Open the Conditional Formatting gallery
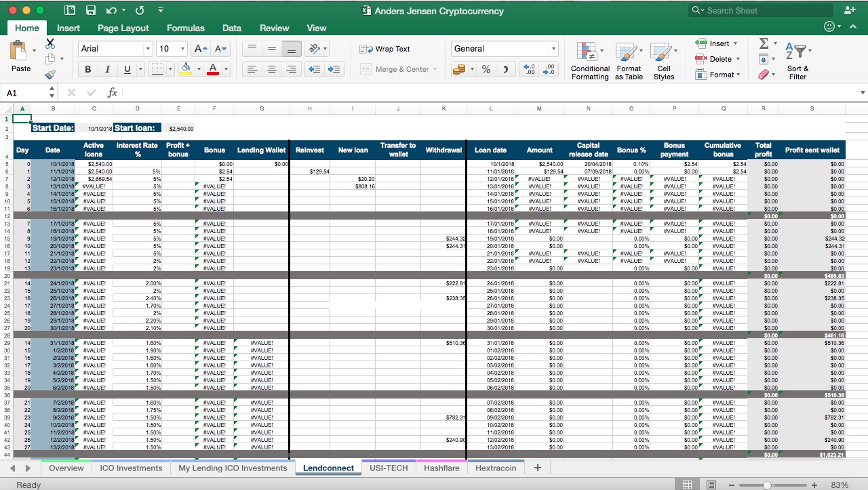Image resolution: width=868 pixels, height=490 pixels. pos(589,60)
